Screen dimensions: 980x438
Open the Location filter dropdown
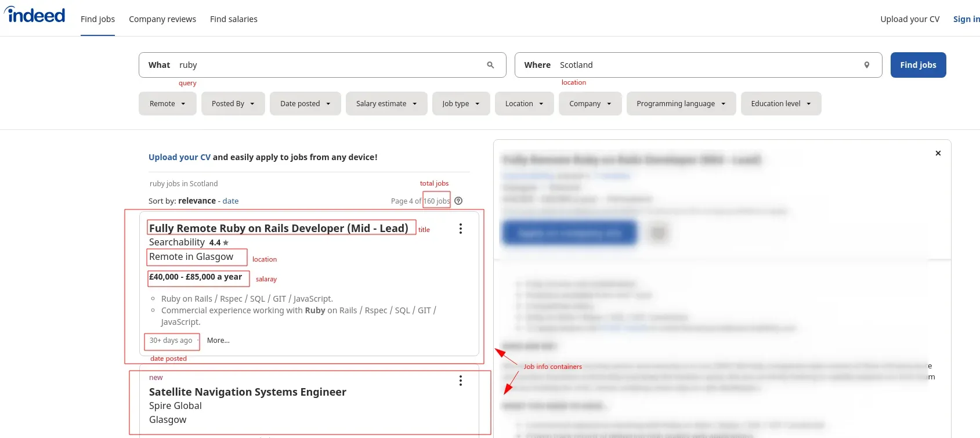[x=525, y=104]
